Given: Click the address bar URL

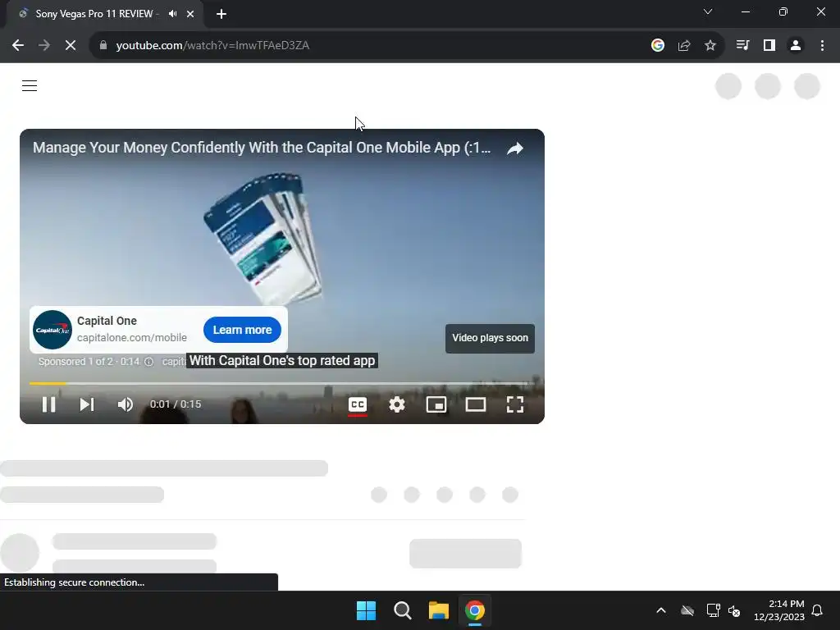Looking at the screenshot, I should click(x=212, y=46).
